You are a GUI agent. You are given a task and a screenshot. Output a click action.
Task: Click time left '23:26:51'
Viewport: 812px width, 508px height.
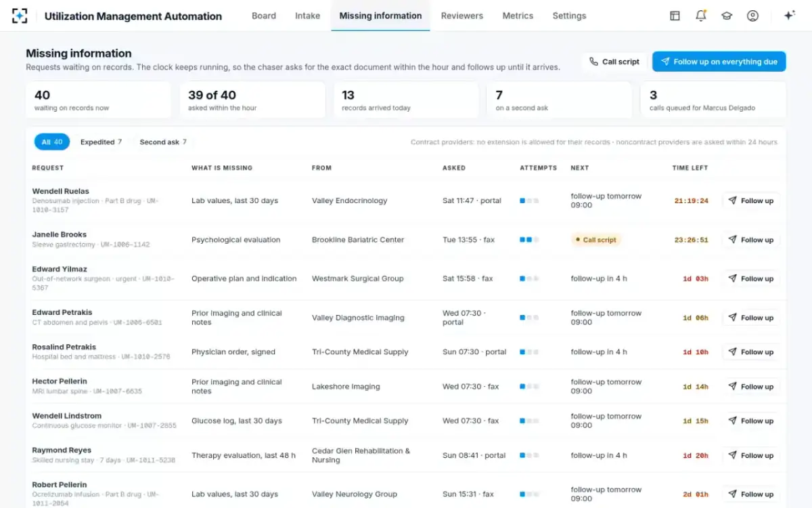tap(692, 240)
